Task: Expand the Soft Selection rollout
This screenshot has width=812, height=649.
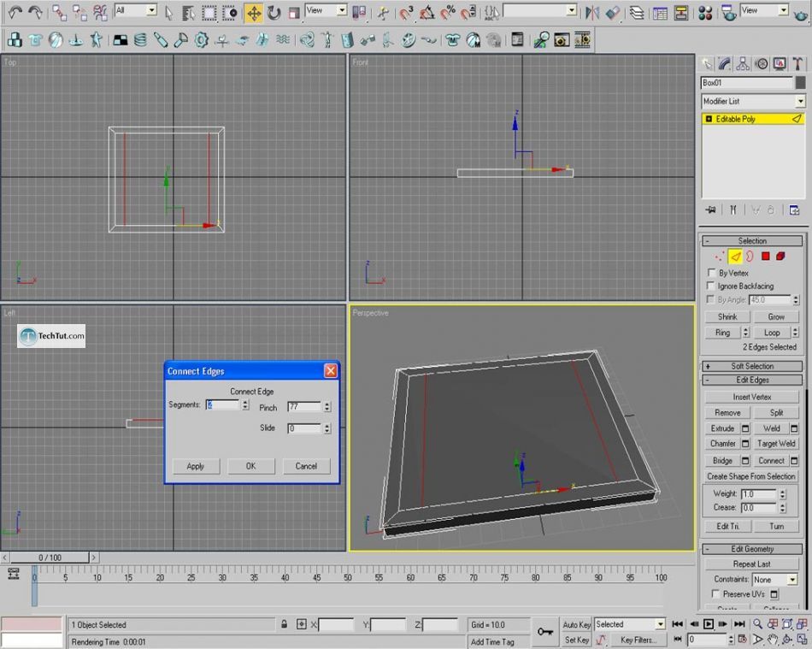Action: tap(752, 366)
